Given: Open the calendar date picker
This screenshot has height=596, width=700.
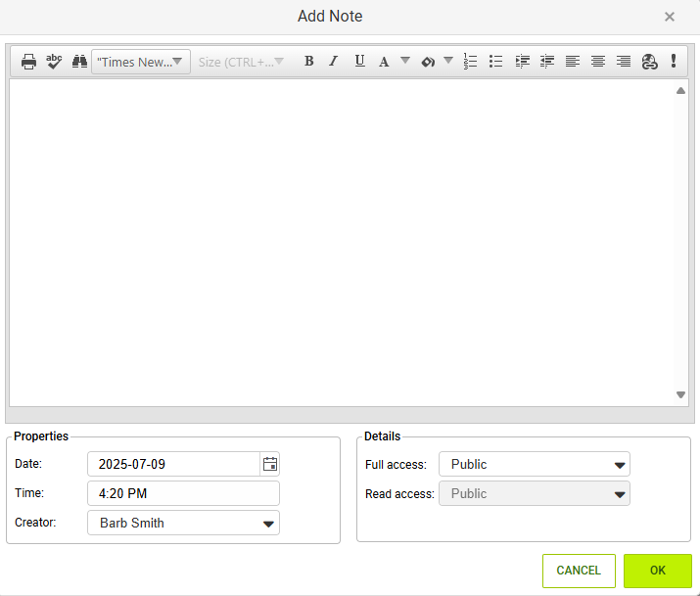Looking at the screenshot, I should tap(269, 464).
